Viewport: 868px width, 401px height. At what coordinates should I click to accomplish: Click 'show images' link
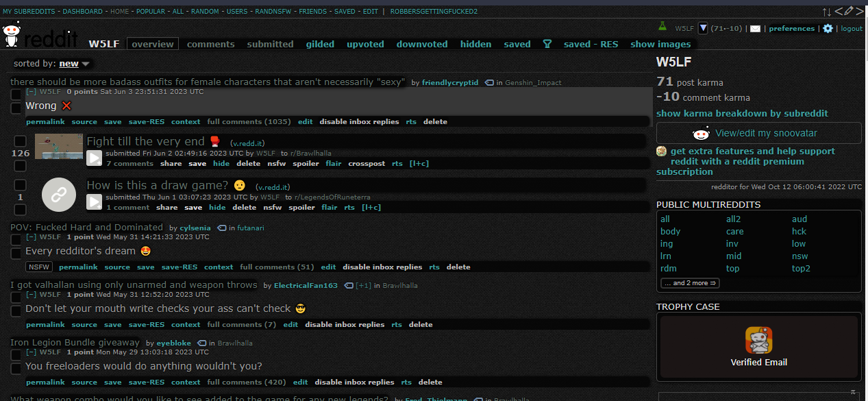coord(660,44)
